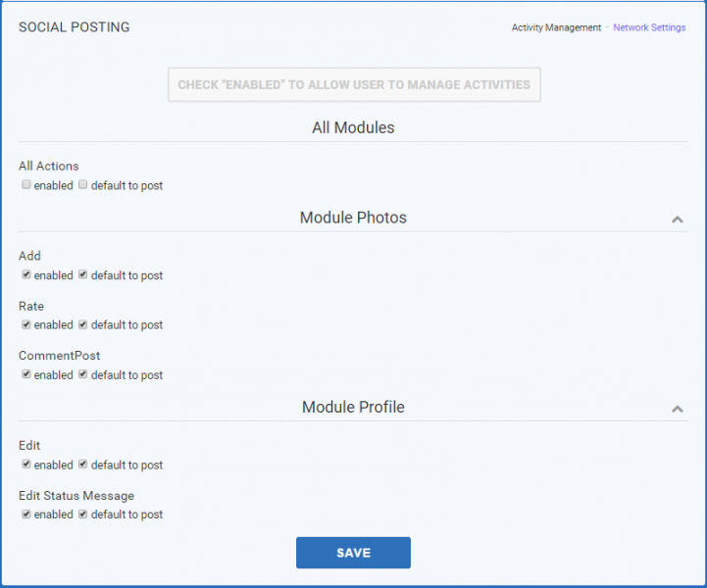Disable enabled checkbox under Rate
707x588 pixels.
(x=26, y=324)
